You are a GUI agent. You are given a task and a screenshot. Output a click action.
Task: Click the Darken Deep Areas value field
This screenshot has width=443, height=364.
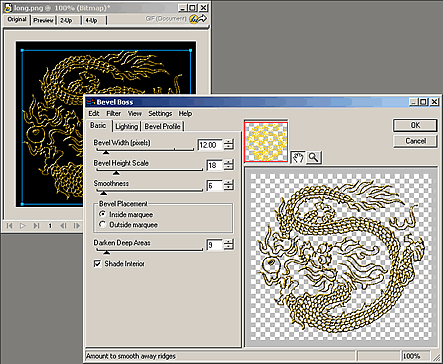215,245
